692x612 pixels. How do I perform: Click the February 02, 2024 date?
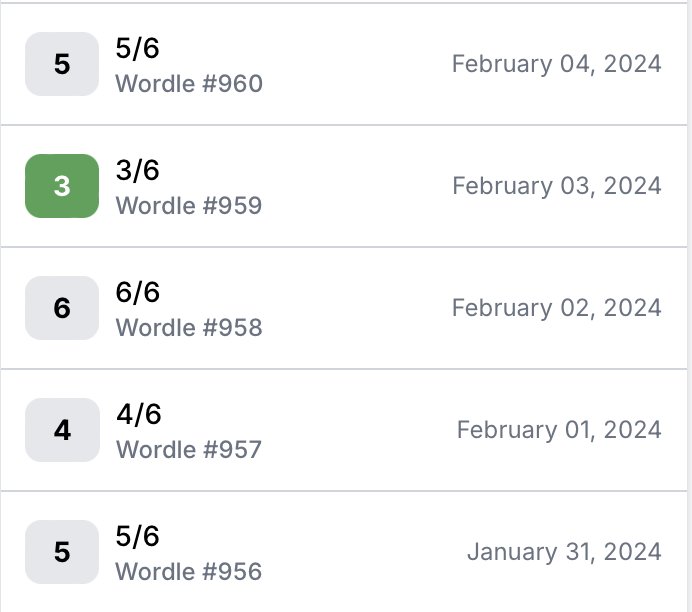click(557, 308)
